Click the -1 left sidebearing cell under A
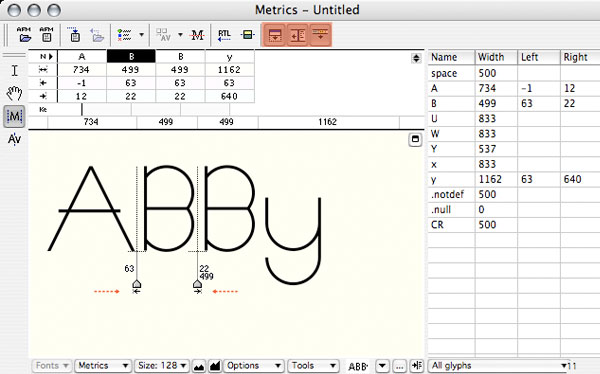The width and height of the screenshot is (600, 374). 82,83
